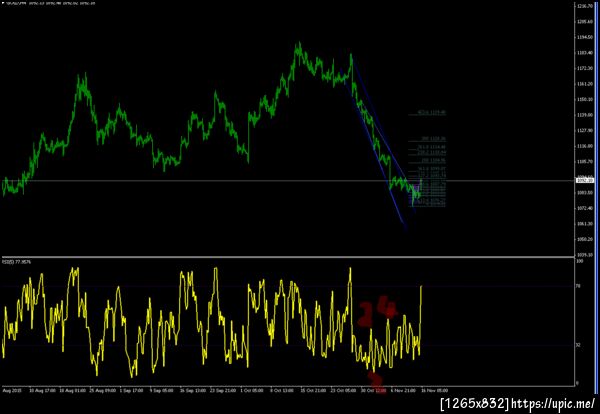This screenshot has height=414, width=600.
Task: Click the 15 Oct 21:00 date label
Action: pyautogui.click(x=313, y=391)
